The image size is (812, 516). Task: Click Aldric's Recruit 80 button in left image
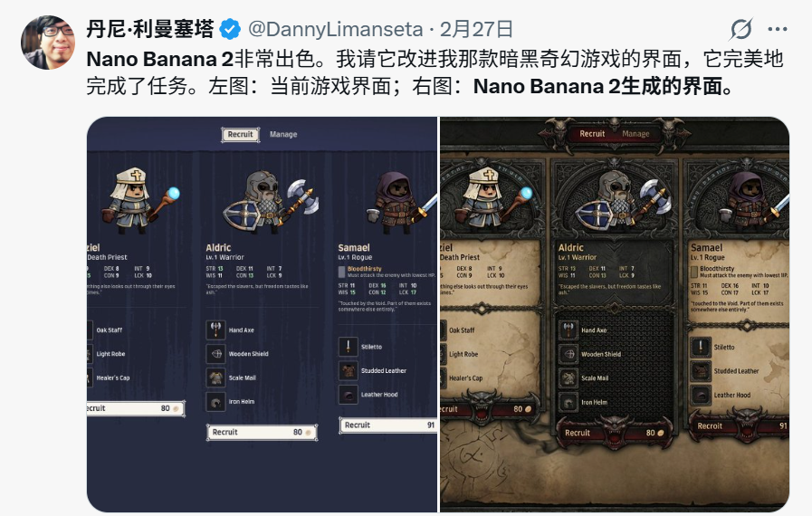pyautogui.click(x=262, y=432)
